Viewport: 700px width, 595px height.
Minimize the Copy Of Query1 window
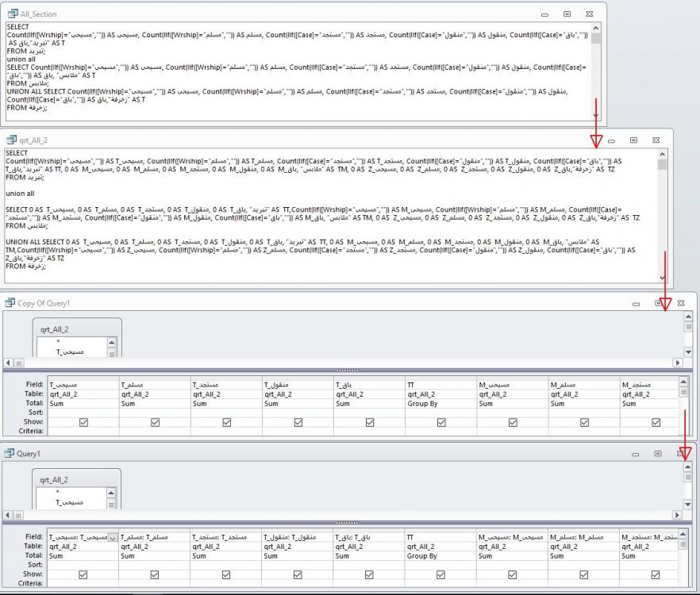636,304
